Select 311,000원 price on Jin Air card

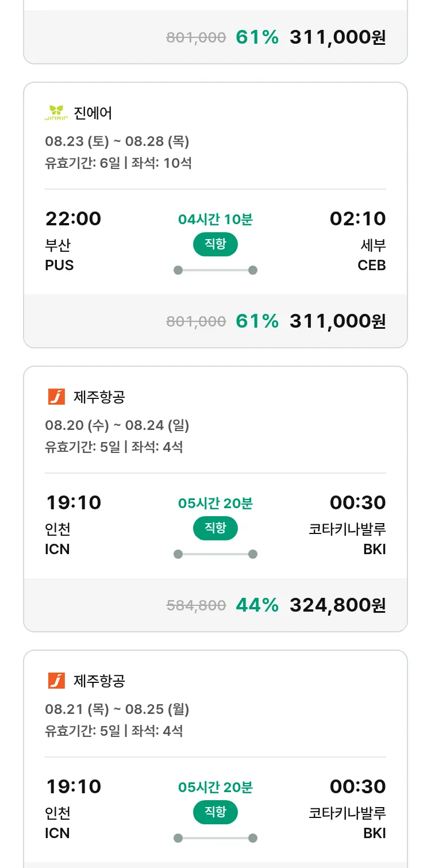[x=337, y=321]
